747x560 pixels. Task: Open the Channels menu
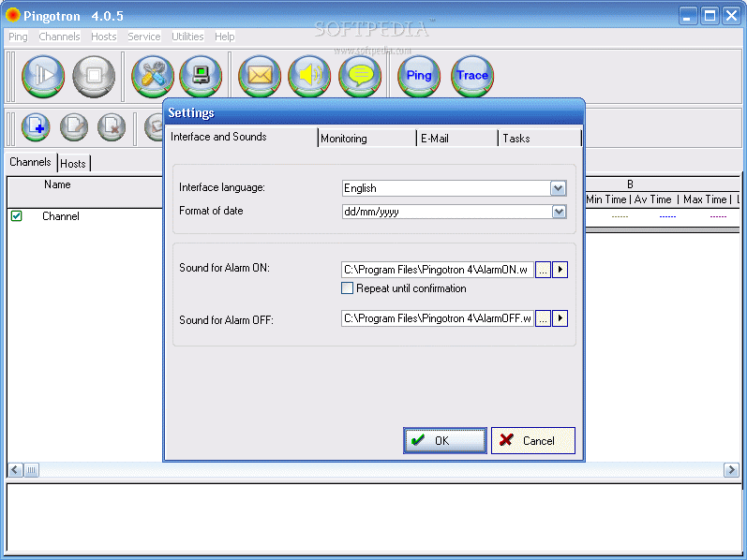click(60, 37)
